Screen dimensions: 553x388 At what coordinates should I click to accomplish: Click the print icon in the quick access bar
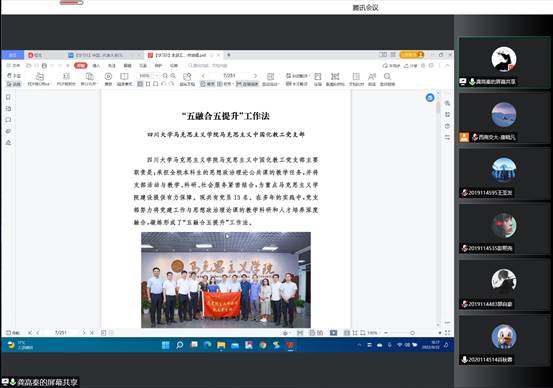[44, 66]
